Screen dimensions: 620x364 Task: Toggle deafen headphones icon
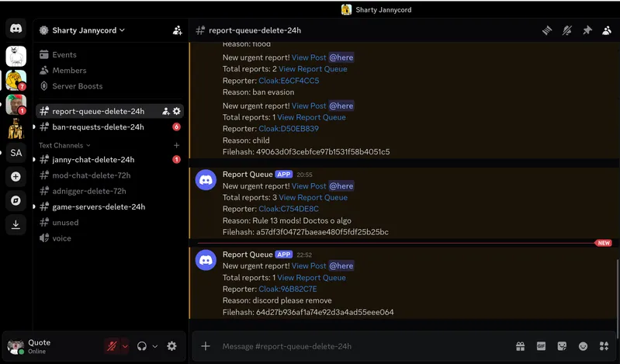coord(141,346)
